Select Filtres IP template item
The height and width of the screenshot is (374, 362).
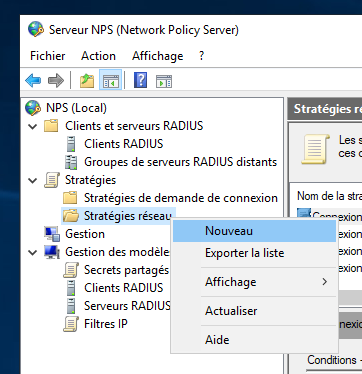(x=106, y=324)
